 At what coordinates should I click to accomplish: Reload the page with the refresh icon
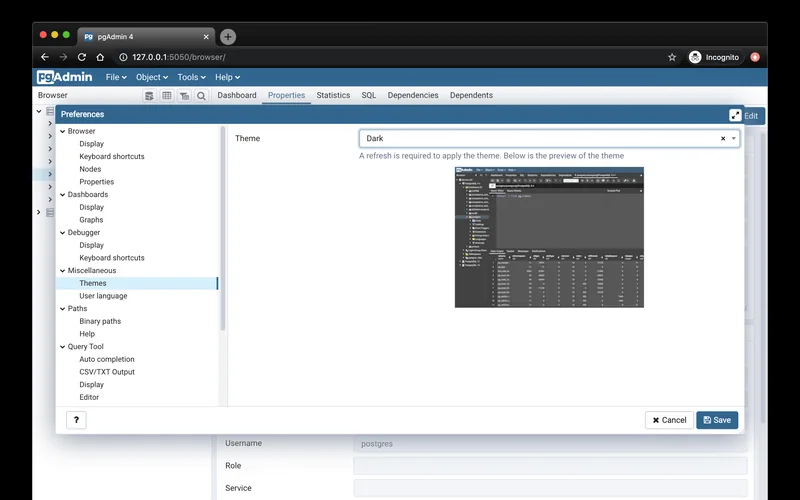coord(82,57)
